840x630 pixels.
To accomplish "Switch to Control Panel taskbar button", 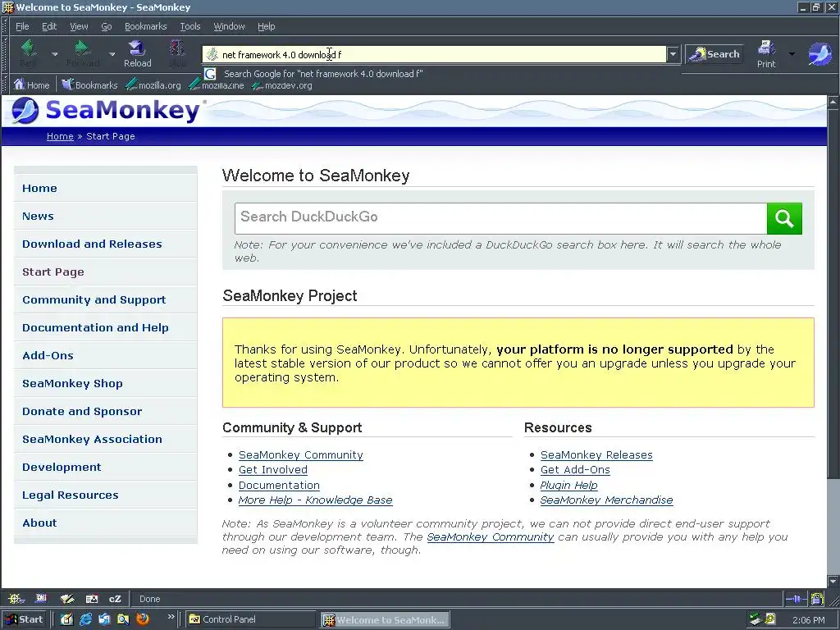I will tap(251, 619).
